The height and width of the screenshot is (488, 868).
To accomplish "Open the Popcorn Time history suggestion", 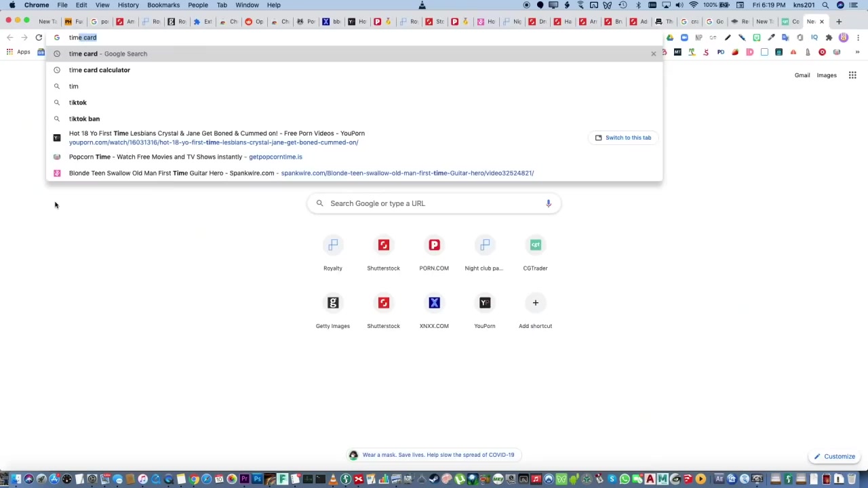I will pos(353,157).
